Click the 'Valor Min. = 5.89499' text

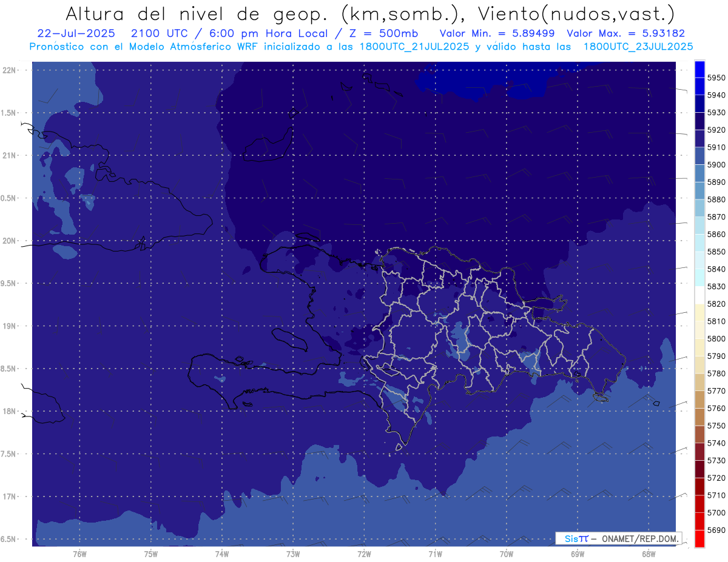pos(497,33)
